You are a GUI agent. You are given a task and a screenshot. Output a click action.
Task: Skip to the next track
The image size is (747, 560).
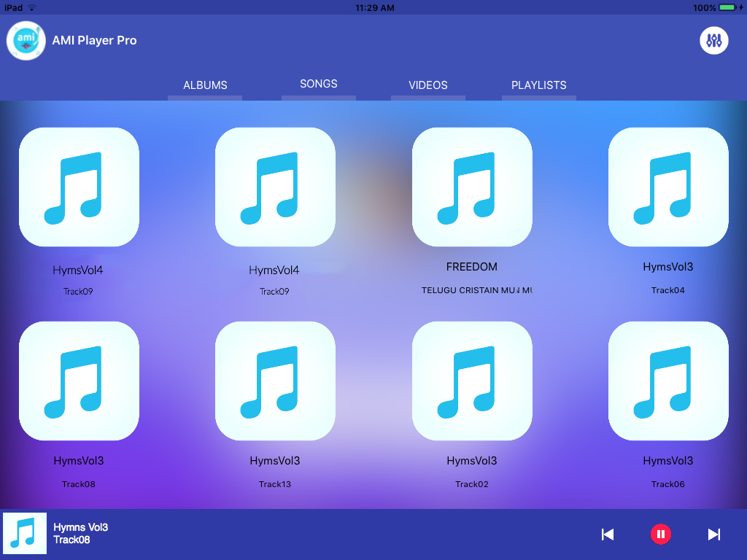point(713,534)
